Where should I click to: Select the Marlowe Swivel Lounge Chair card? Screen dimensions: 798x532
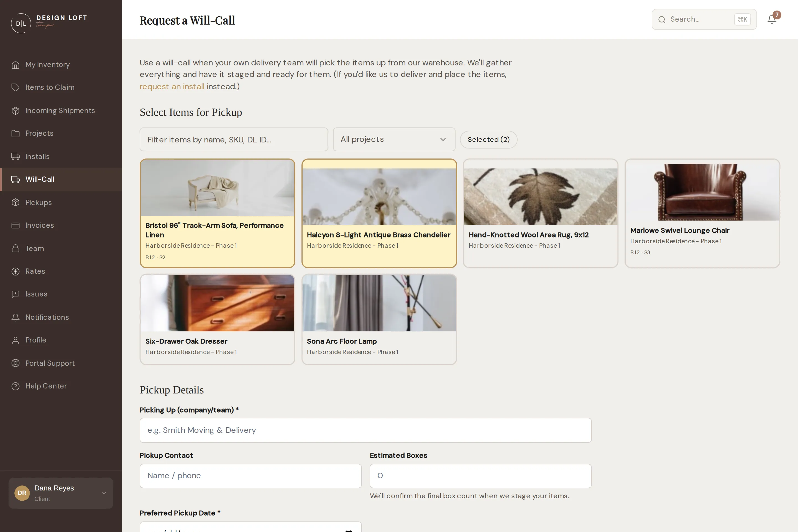pos(702,213)
